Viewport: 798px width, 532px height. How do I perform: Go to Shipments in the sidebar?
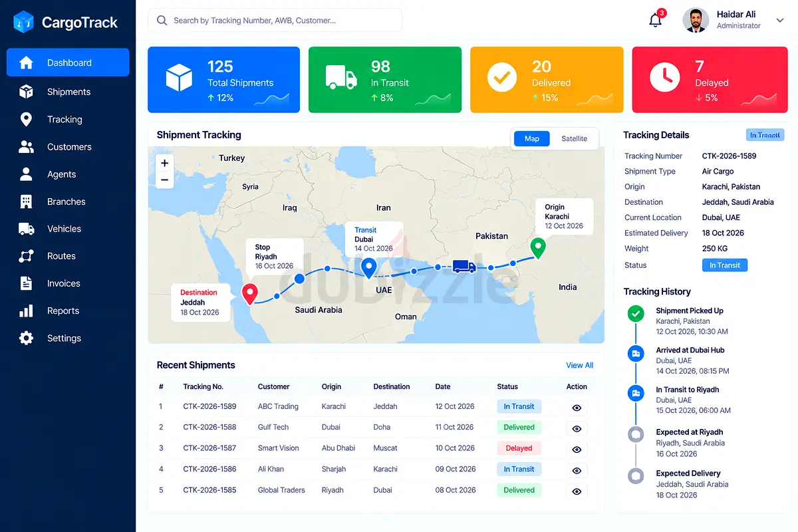point(68,92)
